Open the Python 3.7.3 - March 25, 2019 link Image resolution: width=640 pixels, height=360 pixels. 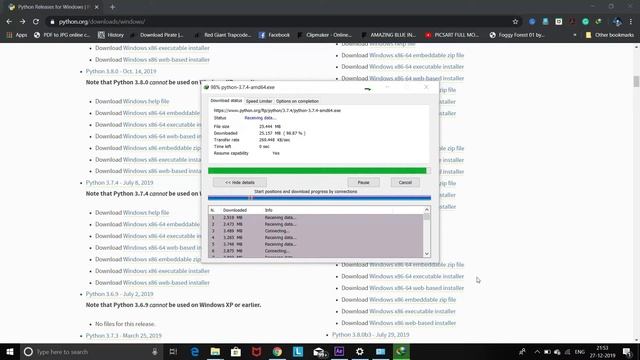[123, 336]
